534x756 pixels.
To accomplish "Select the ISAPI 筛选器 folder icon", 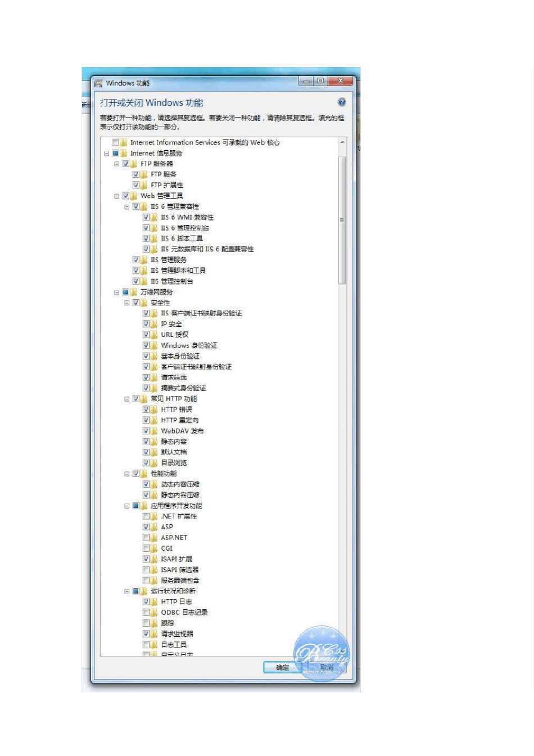I will coord(154,570).
